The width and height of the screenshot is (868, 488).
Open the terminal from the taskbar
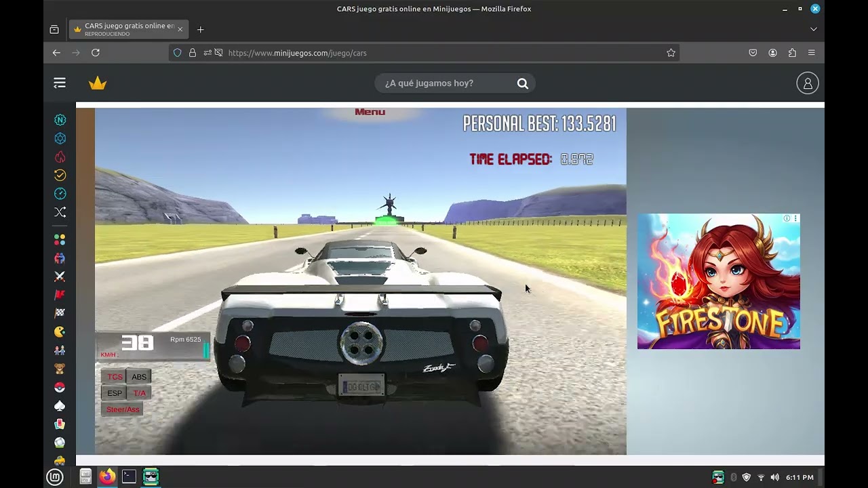[x=129, y=477]
